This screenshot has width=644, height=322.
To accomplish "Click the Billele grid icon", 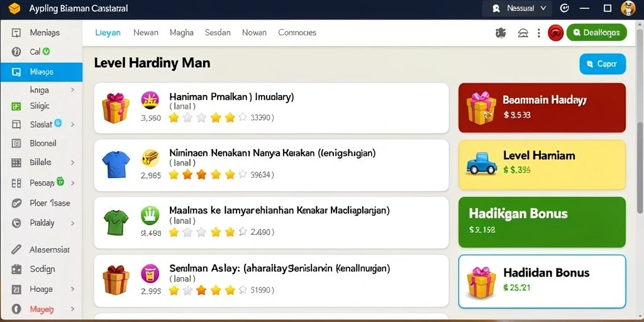I will [16, 163].
